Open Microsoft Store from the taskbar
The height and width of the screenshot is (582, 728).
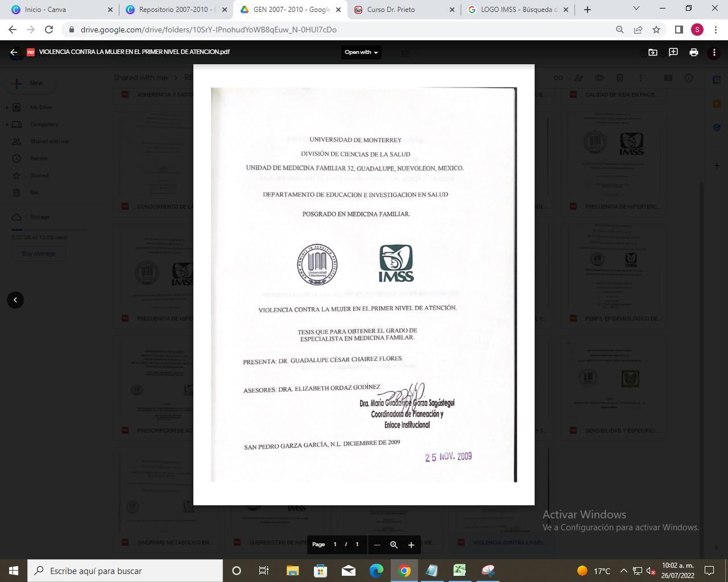(320, 571)
